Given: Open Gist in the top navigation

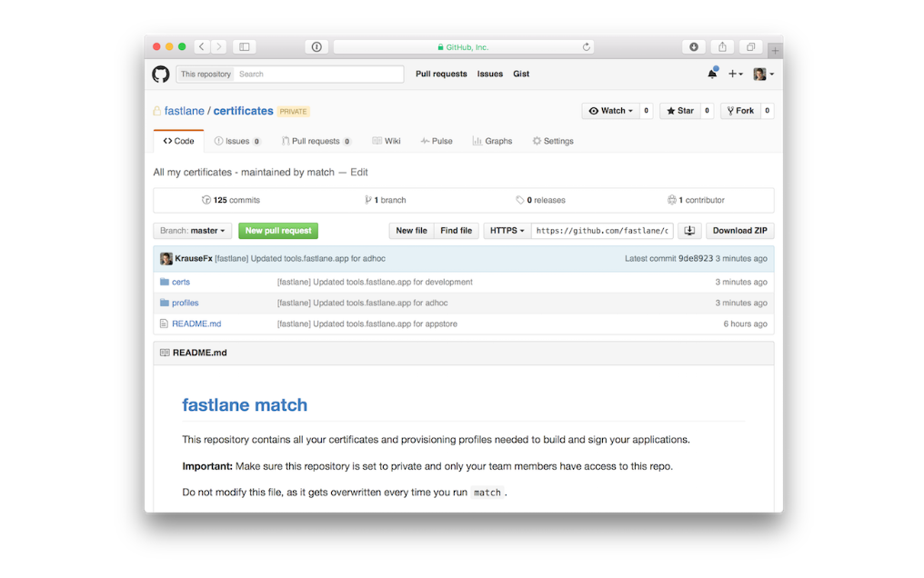Looking at the screenshot, I should [521, 75].
